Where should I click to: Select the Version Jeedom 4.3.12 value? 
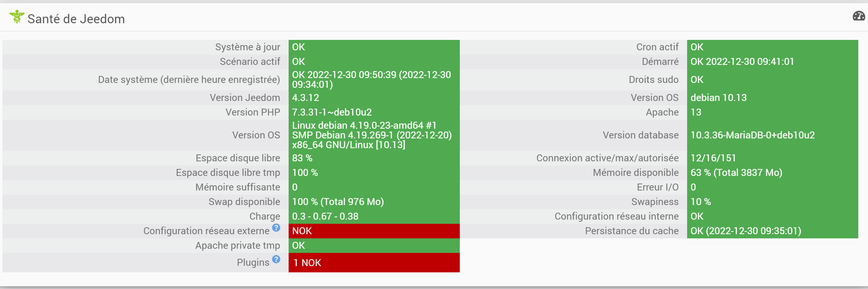(305, 98)
